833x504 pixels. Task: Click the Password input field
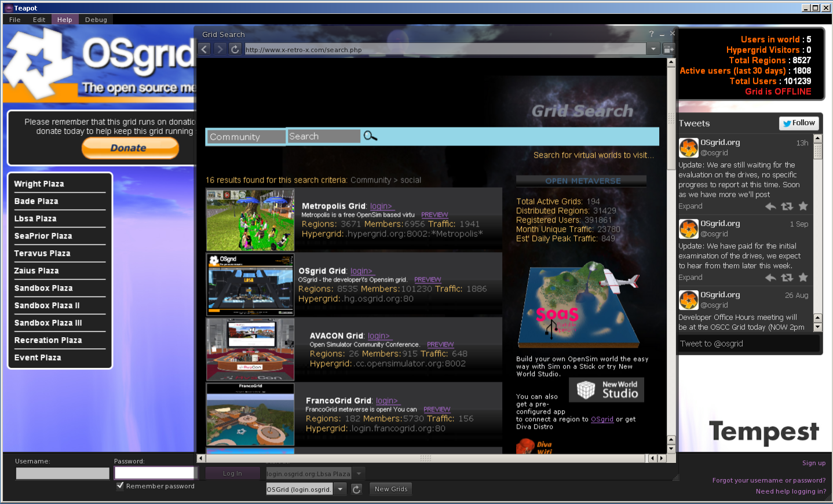pos(155,473)
